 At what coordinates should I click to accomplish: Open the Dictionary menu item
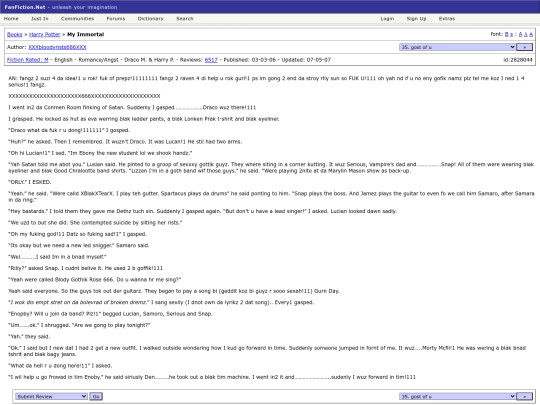[x=150, y=19]
